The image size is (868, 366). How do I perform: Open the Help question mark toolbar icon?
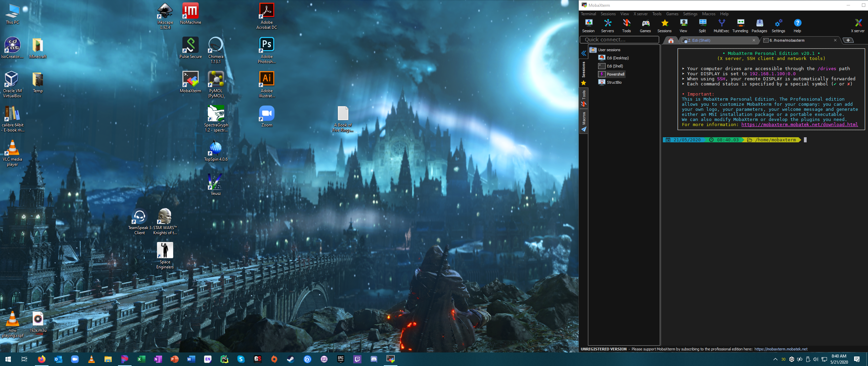(x=797, y=26)
